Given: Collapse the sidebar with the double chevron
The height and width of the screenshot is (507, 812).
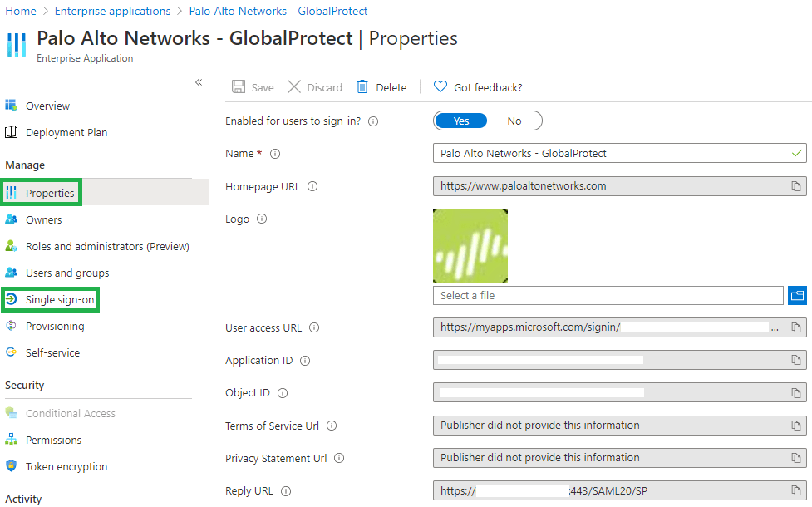Looking at the screenshot, I should coord(199,82).
